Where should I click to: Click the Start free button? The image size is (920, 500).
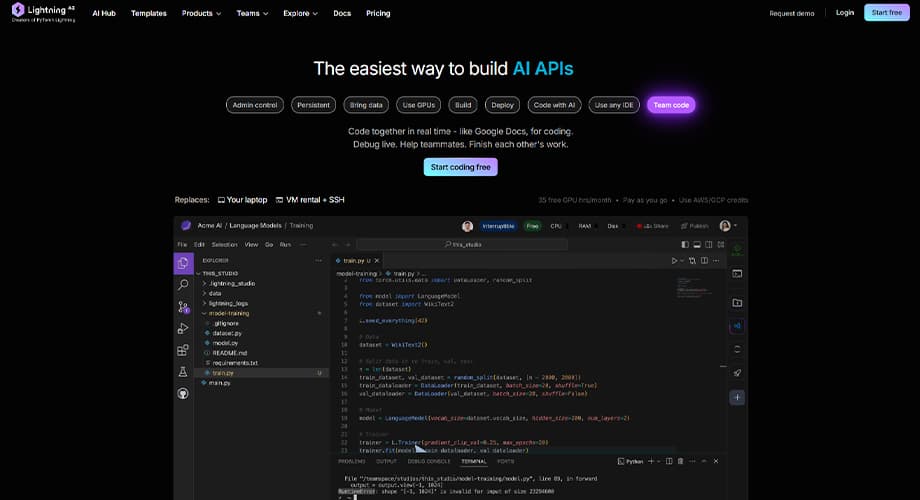click(x=887, y=12)
